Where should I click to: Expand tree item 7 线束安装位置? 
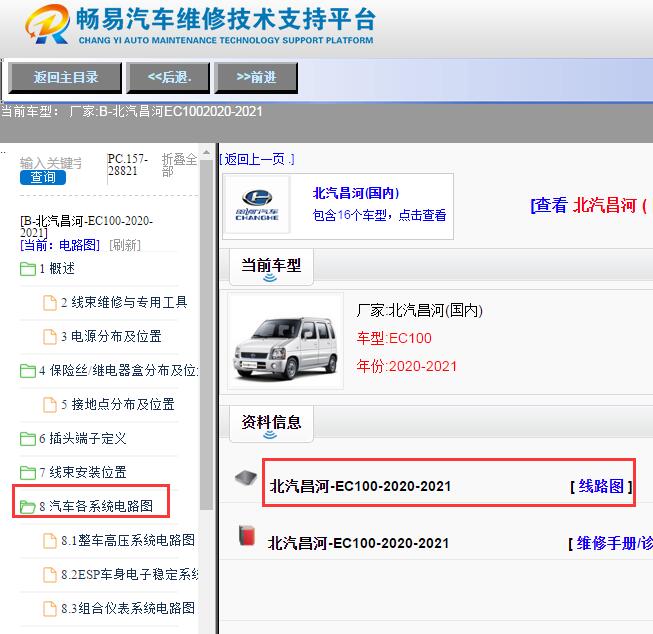pyautogui.click(x=82, y=472)
